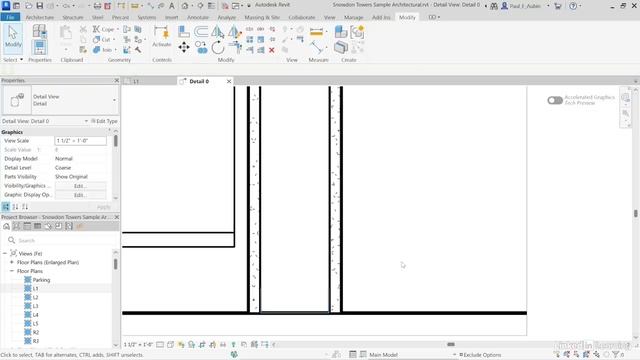
Task: Click the Save icon in quick access toolbar
Action: pos(40,6)
